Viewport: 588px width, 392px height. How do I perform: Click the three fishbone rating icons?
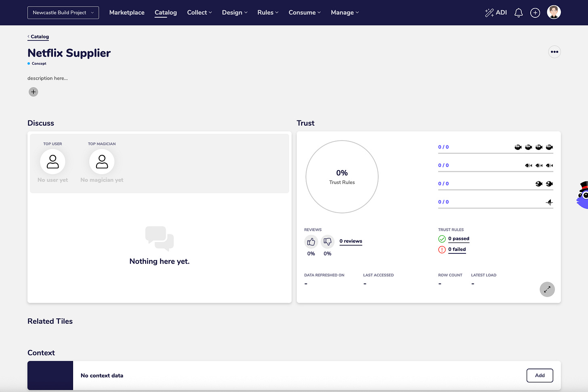[x=539, y=165]
